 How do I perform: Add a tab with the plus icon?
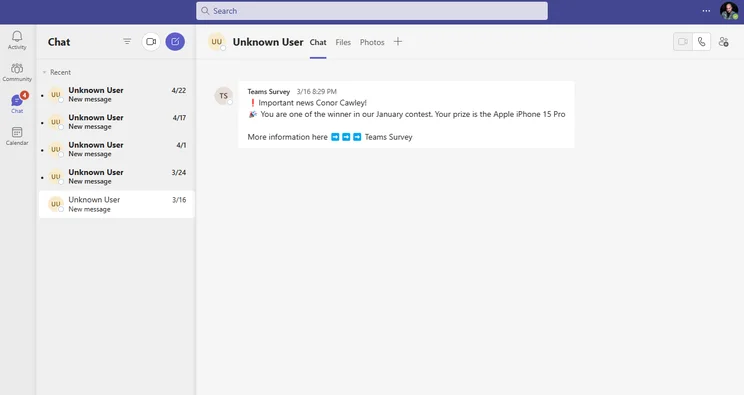tap(398, 42)
